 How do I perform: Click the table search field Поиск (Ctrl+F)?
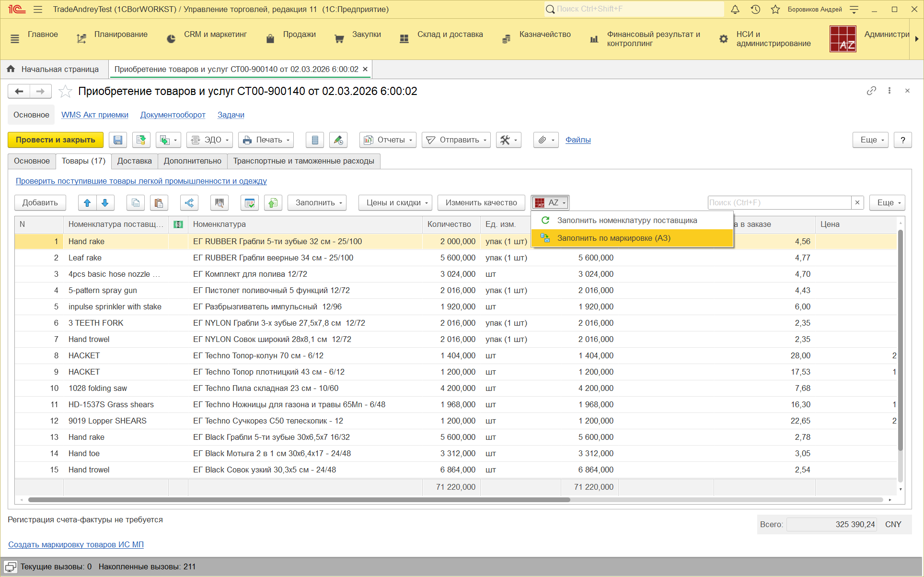point(779,203)
